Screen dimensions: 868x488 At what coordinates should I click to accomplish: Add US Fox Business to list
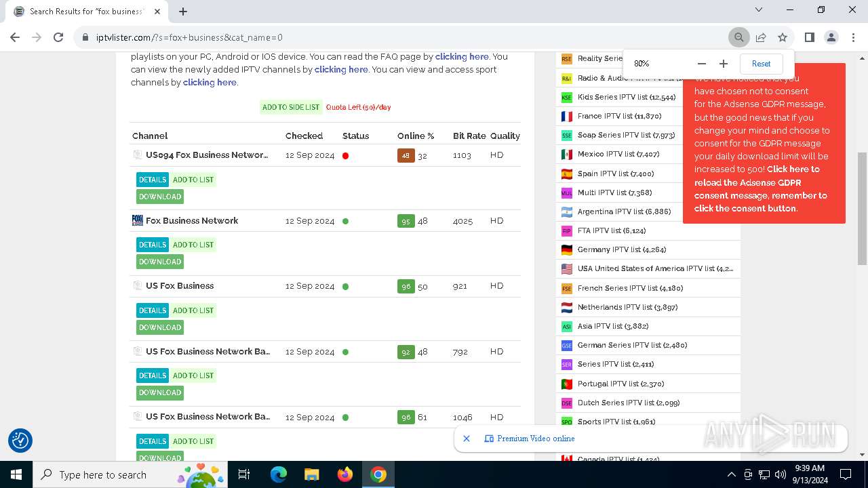193,310
